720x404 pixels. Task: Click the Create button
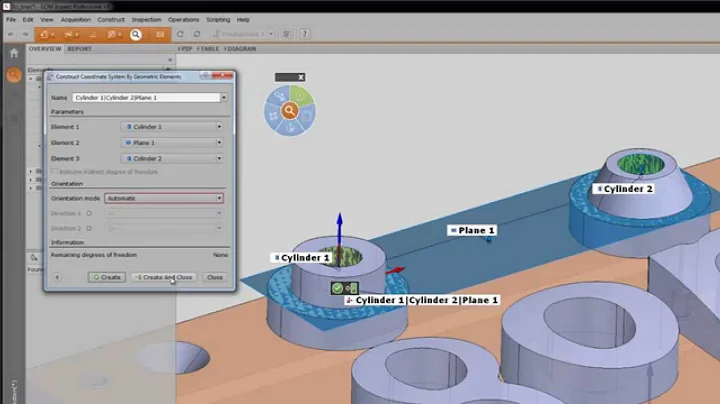point(107,277)
